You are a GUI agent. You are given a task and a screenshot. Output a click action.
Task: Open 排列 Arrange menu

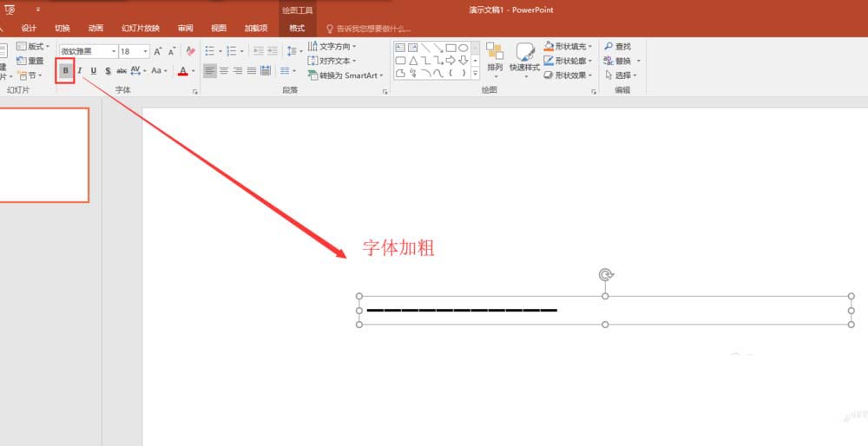pyautogui.click(x=495, y=61)
